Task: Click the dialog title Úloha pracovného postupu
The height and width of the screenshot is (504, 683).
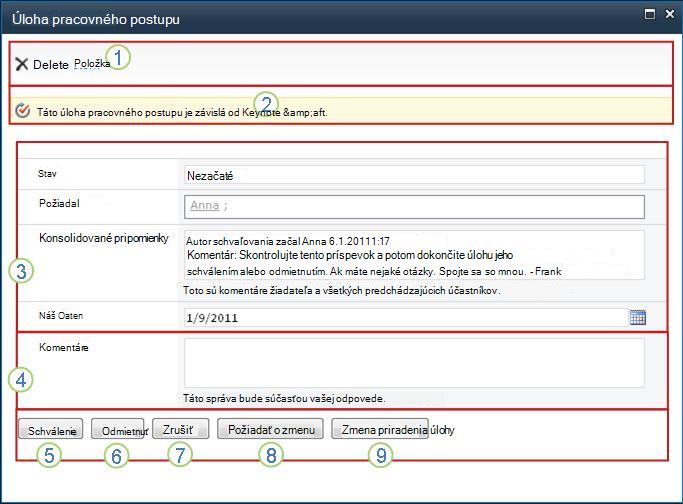Action: click(x=96, y=20)
